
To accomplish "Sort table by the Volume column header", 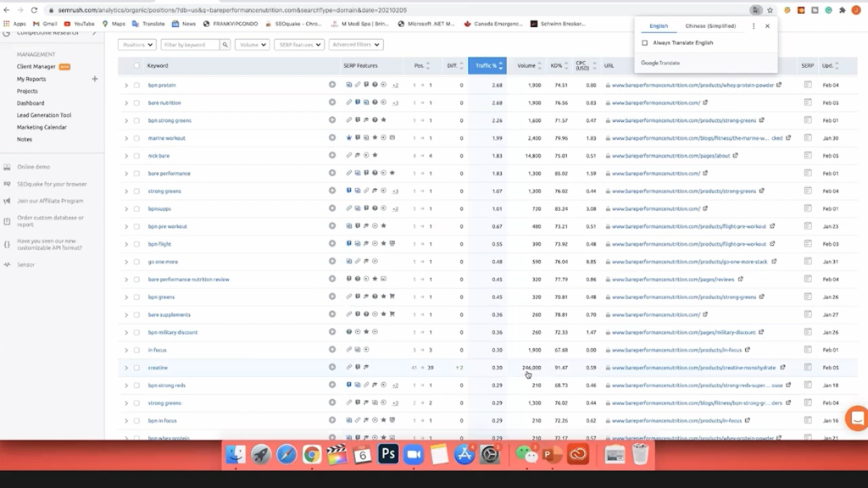I will [526, 65].
